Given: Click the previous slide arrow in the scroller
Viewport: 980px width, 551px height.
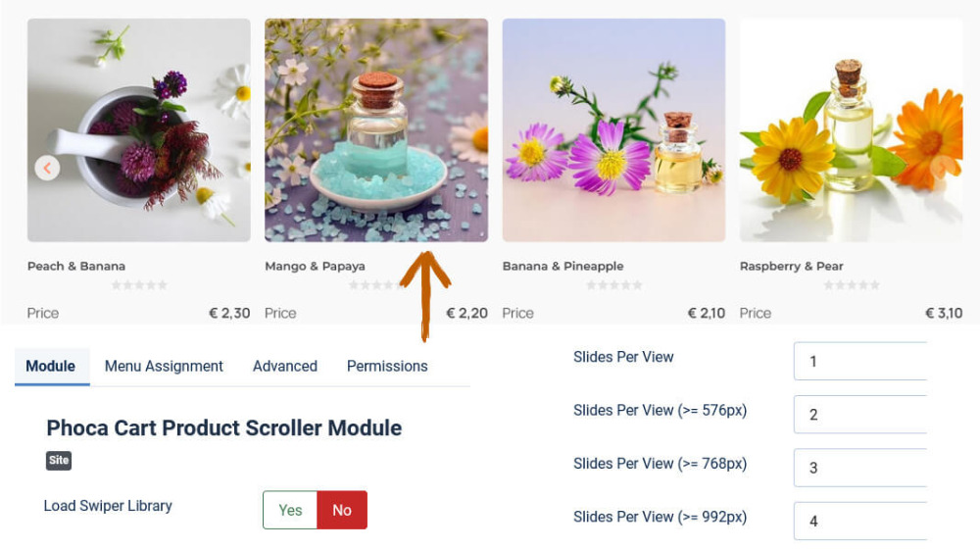Looking at the screenshot, I should [47, 169].
